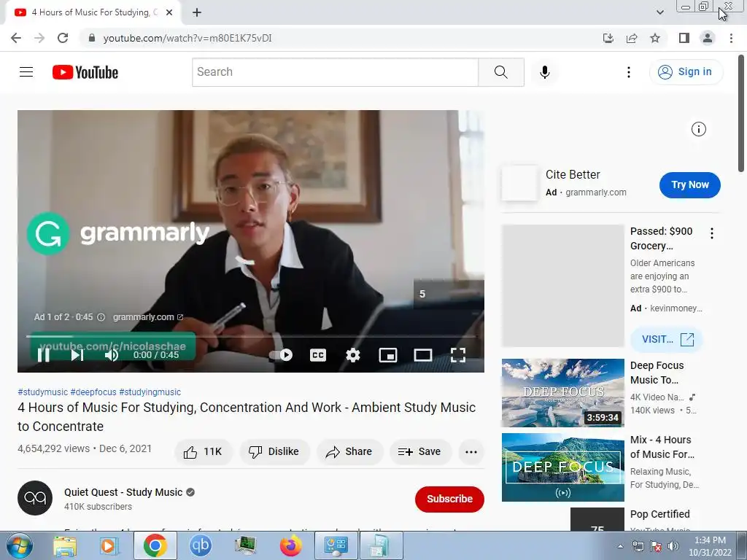Start voice search with microphone icon
The height and width of the screenshot is (560, 747).
pyautogui.click(x=545, y=72)
